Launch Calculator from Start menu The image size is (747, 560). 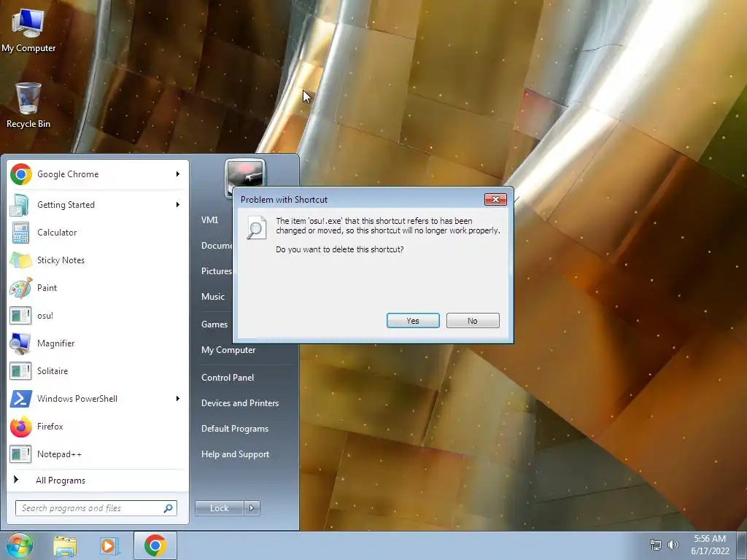click(x=98, y=233)
